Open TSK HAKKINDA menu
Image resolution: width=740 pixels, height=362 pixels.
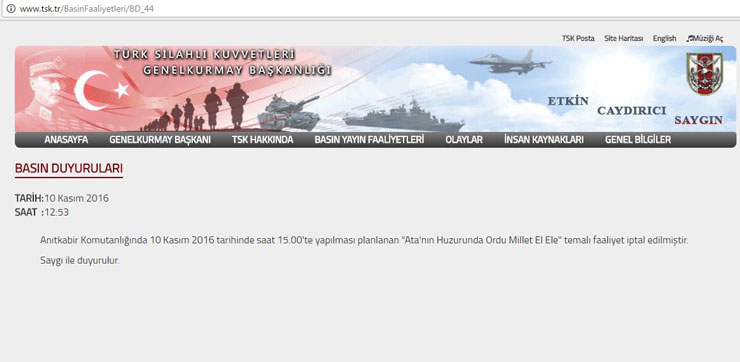point(262,140)
